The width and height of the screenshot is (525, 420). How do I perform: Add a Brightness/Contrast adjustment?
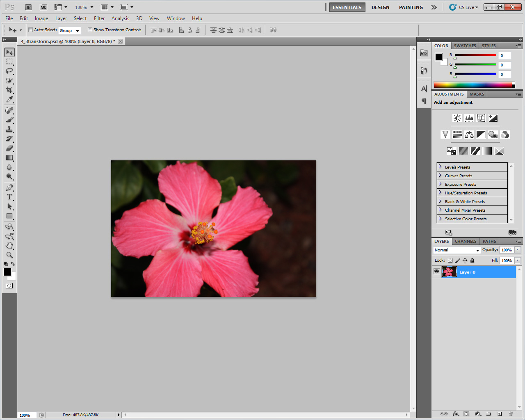pos(457,118)
